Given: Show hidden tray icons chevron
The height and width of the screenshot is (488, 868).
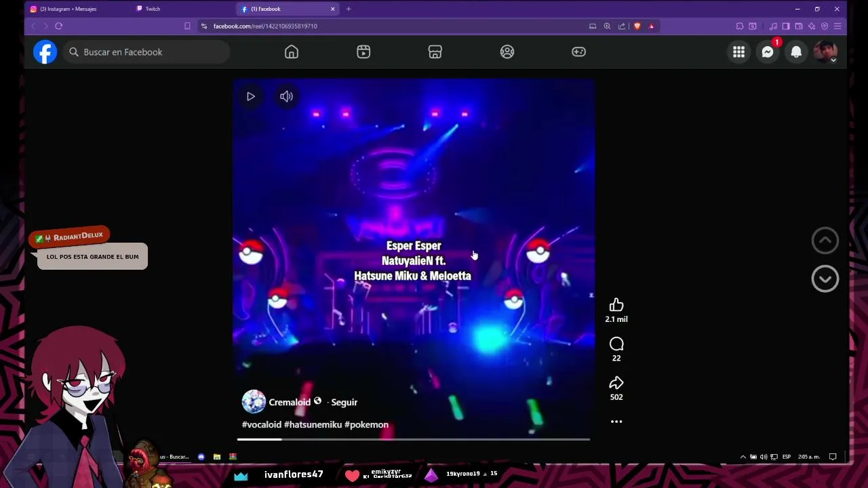Looking at the screenshot, I should click(743, 457).
